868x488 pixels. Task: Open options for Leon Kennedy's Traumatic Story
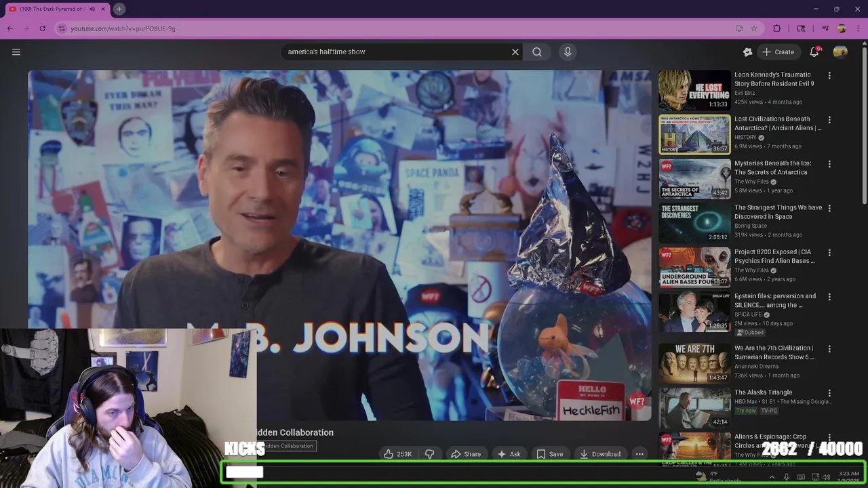(x=829, y=76)
